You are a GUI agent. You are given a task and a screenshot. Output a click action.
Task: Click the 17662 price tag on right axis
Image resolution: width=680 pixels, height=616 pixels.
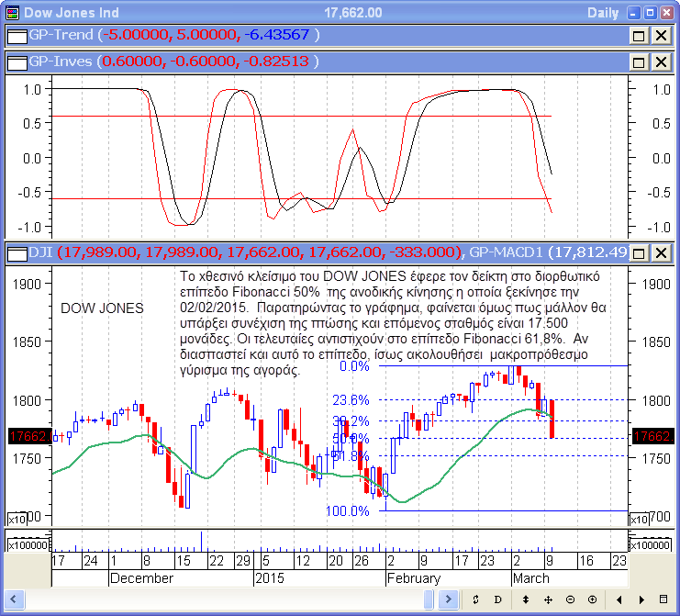click(653, 436)
